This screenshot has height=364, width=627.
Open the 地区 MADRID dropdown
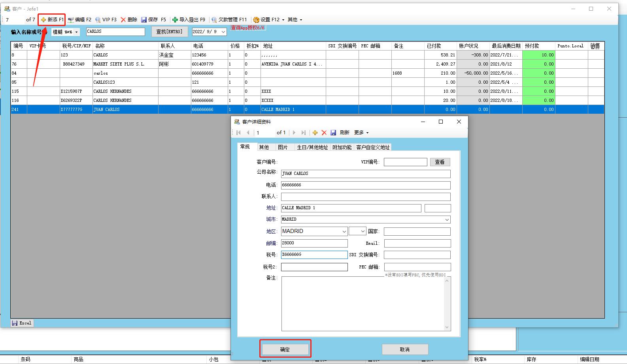[x=344, y=231]
